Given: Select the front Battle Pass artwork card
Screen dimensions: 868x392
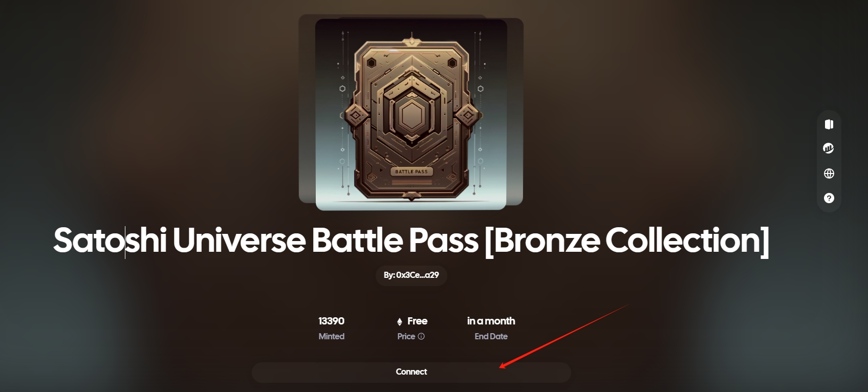Looking at the screenshot, I should pos(411,115).
